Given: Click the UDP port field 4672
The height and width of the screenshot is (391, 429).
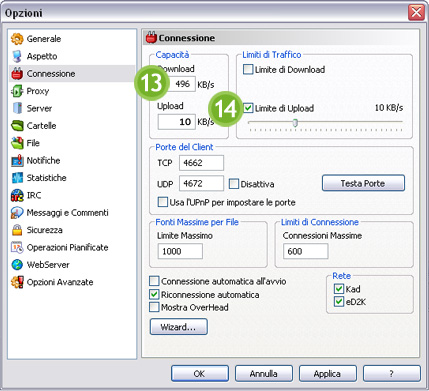Looking at the screenshot, I should 201,183.
